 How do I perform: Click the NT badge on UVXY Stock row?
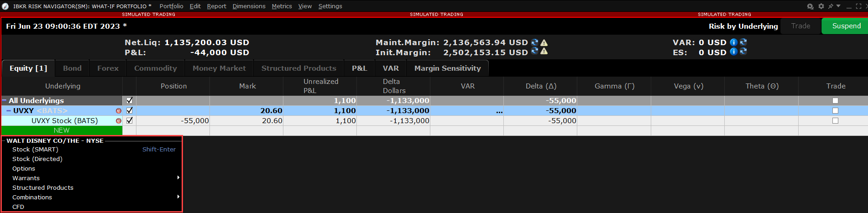[x=119, y=121]
